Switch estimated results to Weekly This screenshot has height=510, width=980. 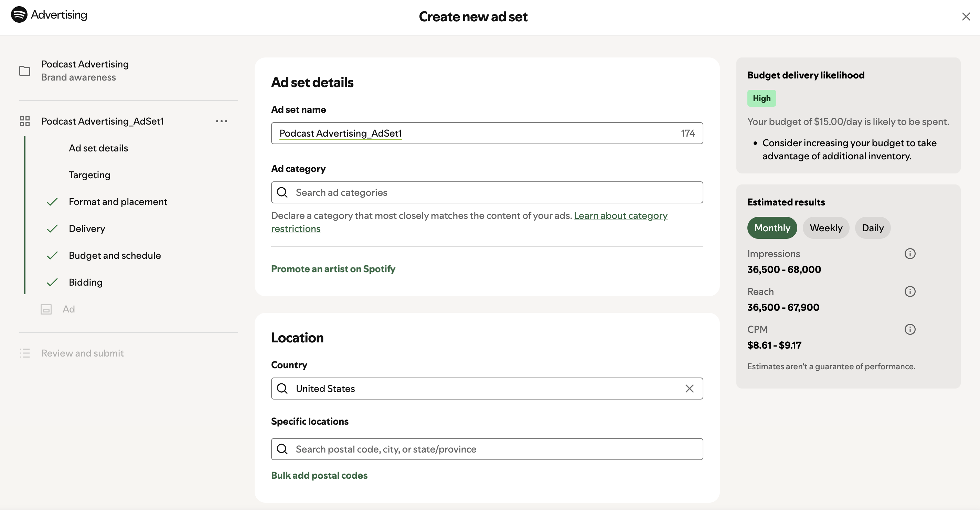825,227
